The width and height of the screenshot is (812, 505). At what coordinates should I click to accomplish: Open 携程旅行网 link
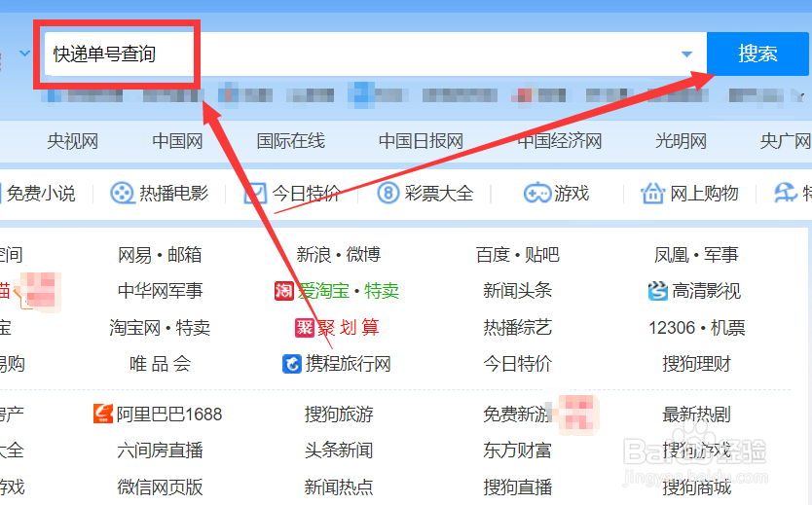(x=348, y=364)
